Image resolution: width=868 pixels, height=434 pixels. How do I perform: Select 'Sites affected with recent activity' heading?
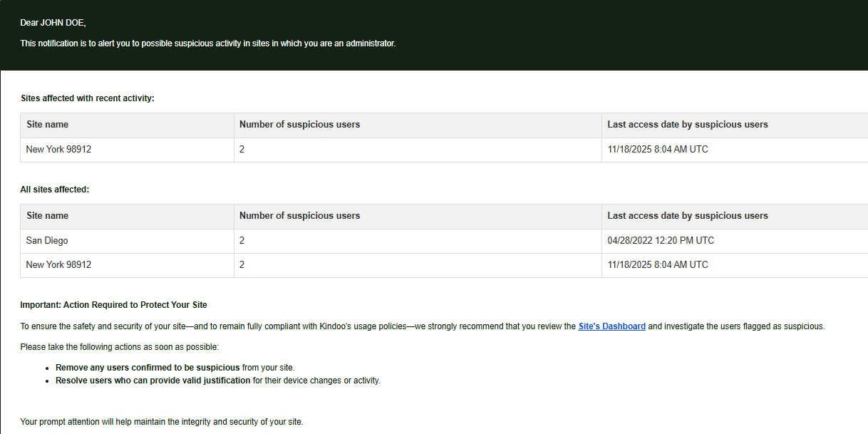pos(88,98)
